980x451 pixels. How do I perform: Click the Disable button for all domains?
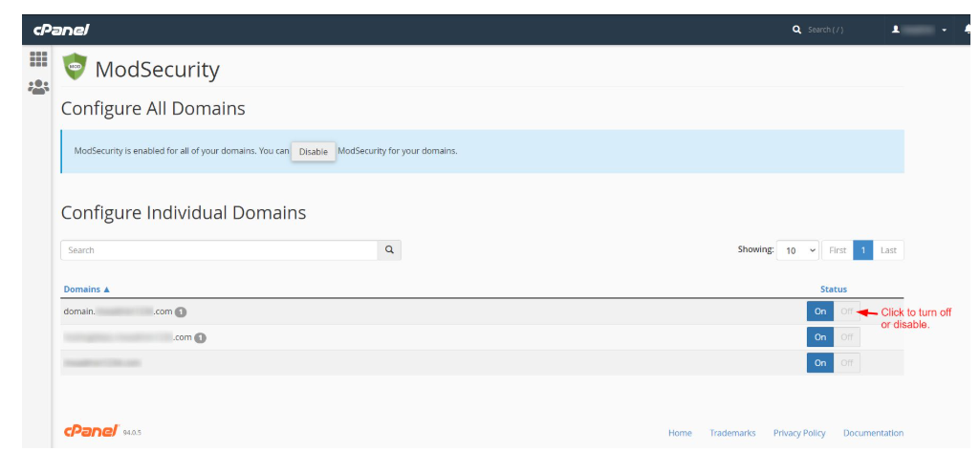(x=313, y=152)
